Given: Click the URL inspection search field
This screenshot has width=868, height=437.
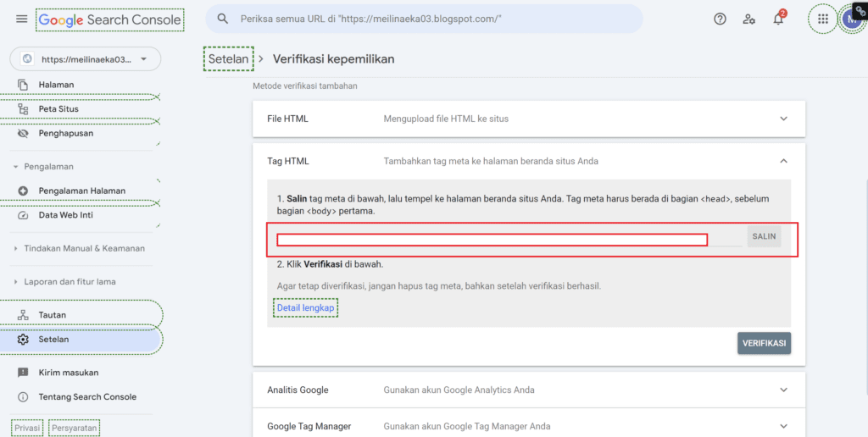Looking at the screenshot, I should pos(424,19).
